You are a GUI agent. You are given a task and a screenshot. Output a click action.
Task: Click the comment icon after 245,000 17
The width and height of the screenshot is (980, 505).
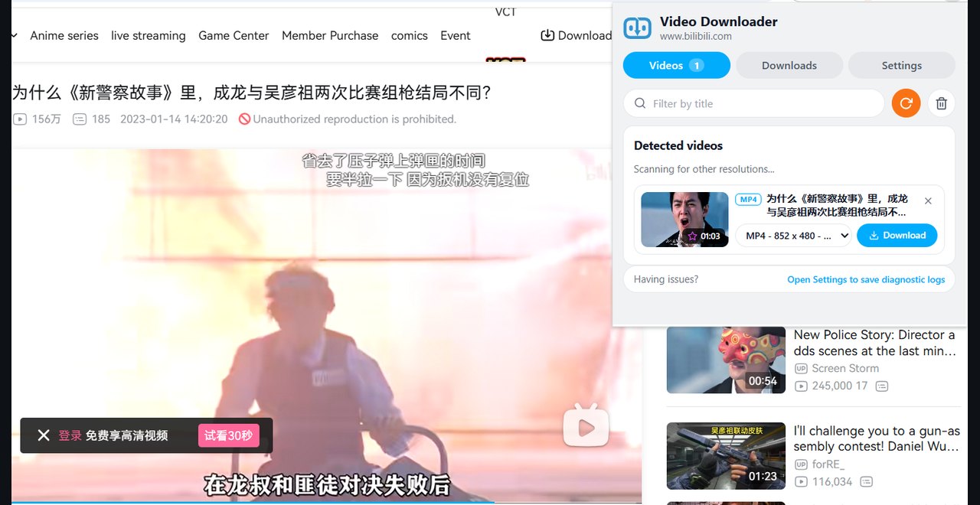(x=882, y=386)
